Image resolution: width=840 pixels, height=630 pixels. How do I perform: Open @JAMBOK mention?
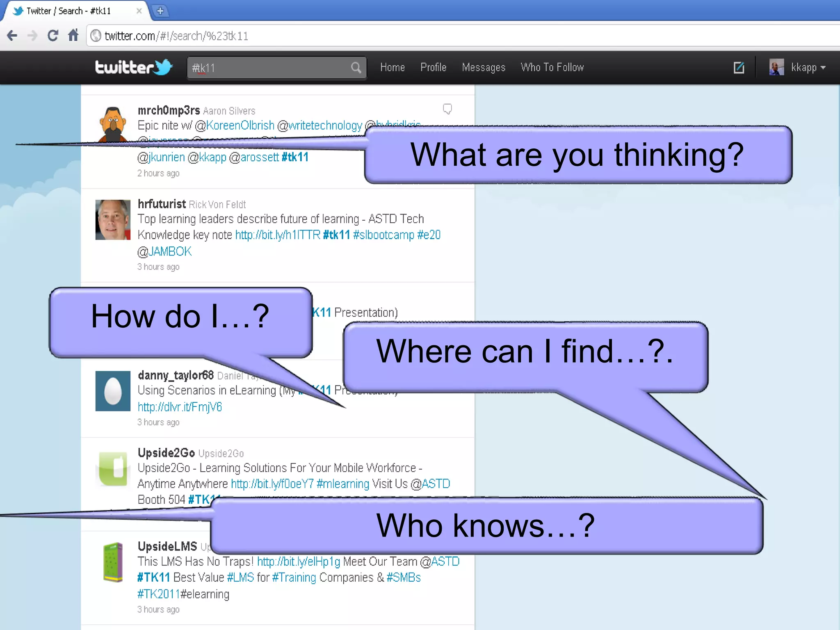coord(164,251)
